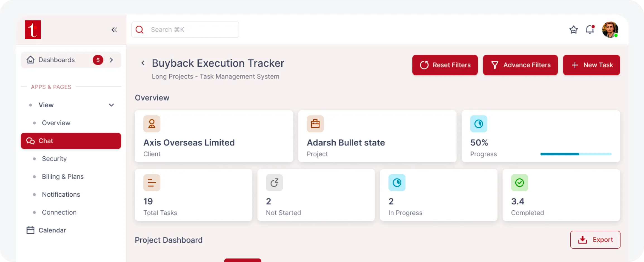Click the favorites star icon
Screen dimensions: 644x262
573,30
